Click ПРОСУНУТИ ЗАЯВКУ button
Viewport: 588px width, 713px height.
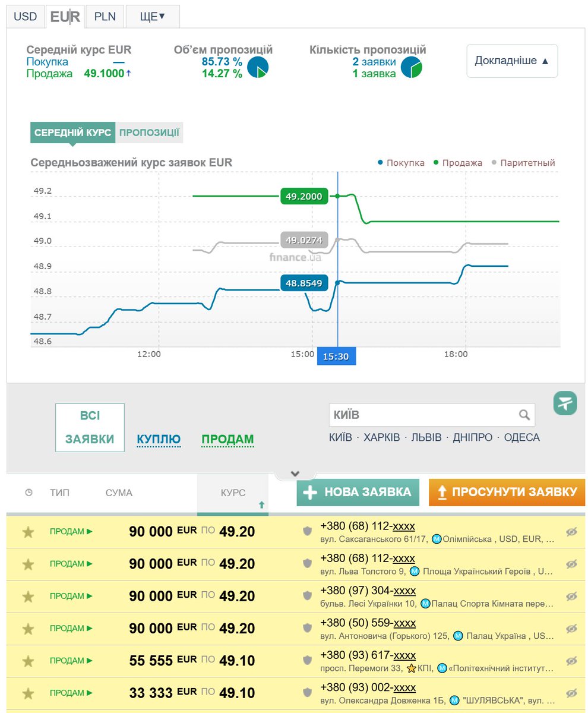coord(507,492)
